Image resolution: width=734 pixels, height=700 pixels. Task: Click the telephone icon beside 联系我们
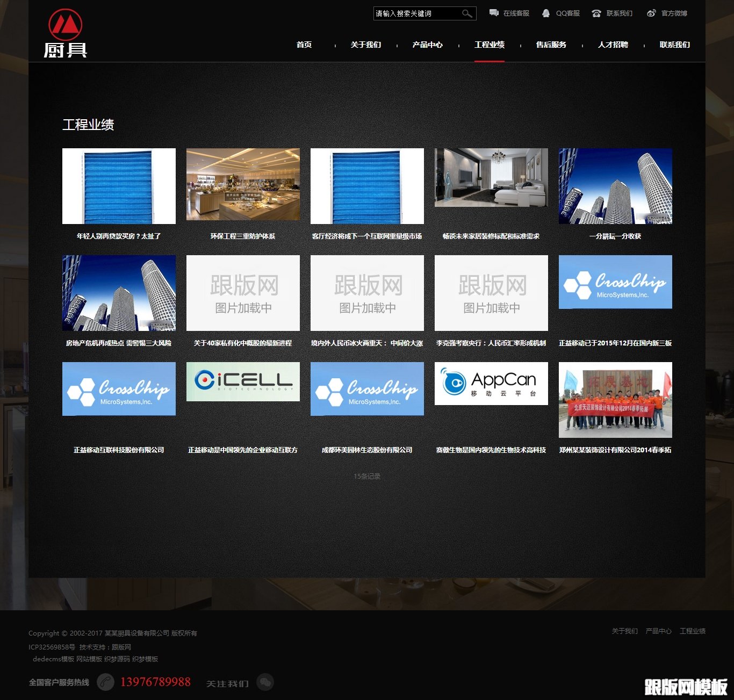point(596,13)
